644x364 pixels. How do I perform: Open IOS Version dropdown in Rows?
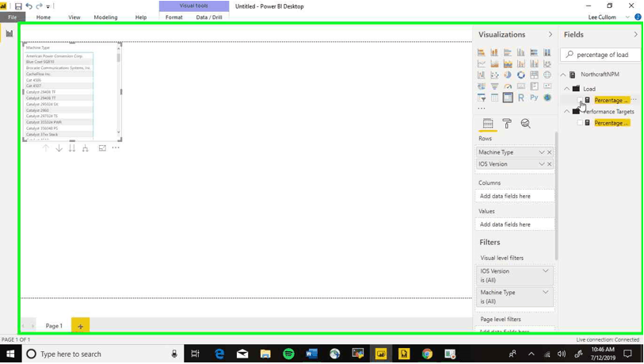click(x=542, y=164)
